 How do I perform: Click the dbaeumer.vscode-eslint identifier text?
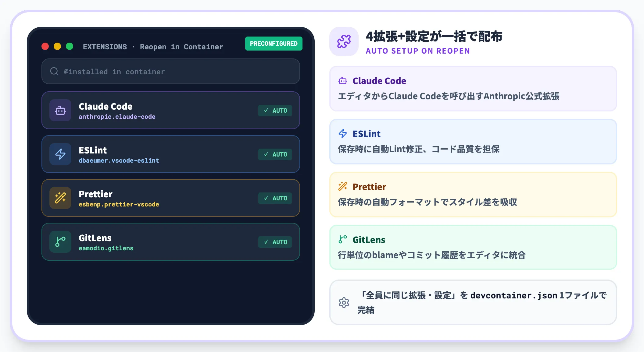click(119, 160)
